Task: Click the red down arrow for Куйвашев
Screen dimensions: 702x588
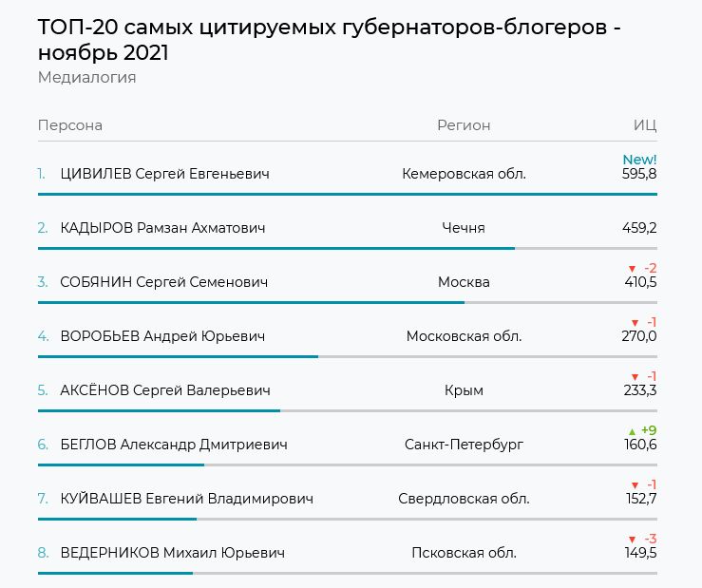Action: [x=635, y=484]
